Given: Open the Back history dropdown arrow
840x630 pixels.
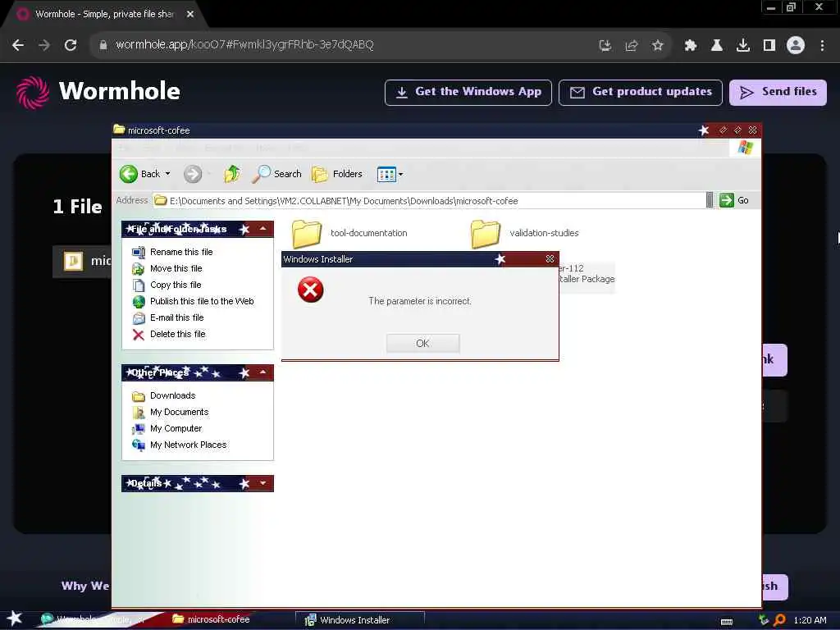Looking at the screenshot, I should click(x=167, y=174).
